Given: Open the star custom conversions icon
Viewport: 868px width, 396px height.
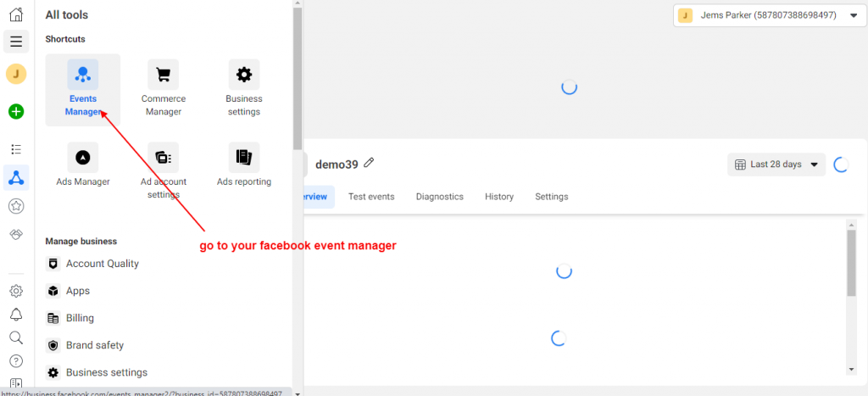Looking at the screenshot, I should pos(16,206).
